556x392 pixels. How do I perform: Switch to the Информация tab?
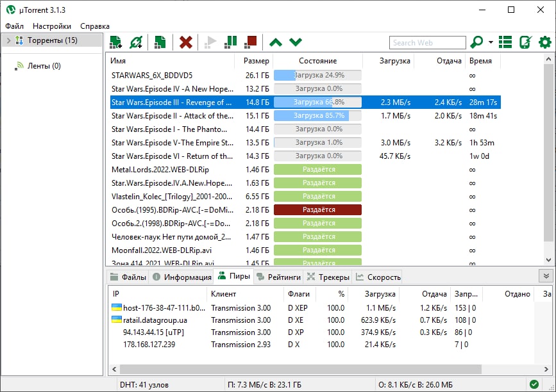(x=182, y=277)
